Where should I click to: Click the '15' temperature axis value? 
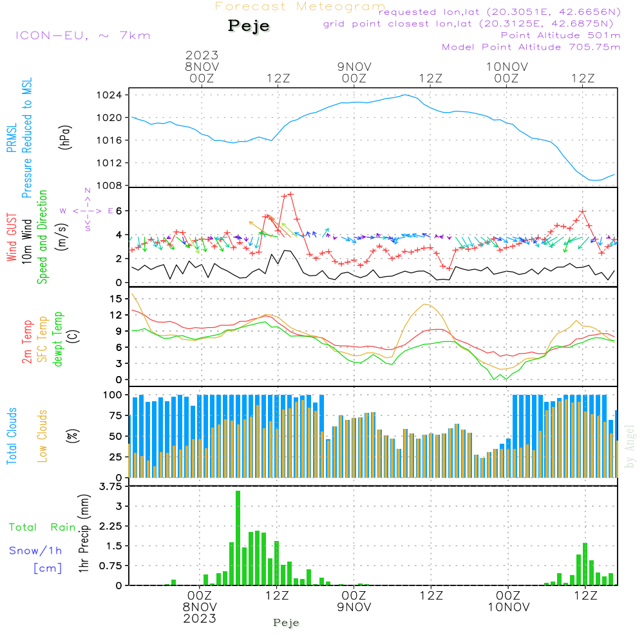pos(116,299)
